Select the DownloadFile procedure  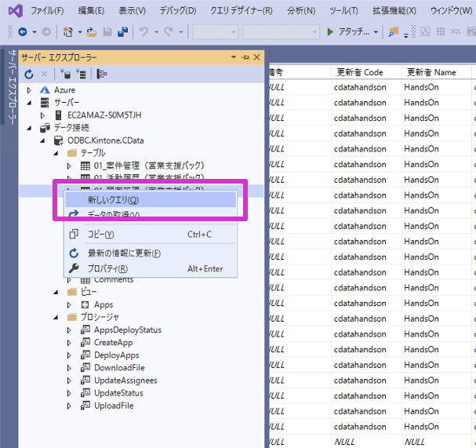[x=119, y=368]
